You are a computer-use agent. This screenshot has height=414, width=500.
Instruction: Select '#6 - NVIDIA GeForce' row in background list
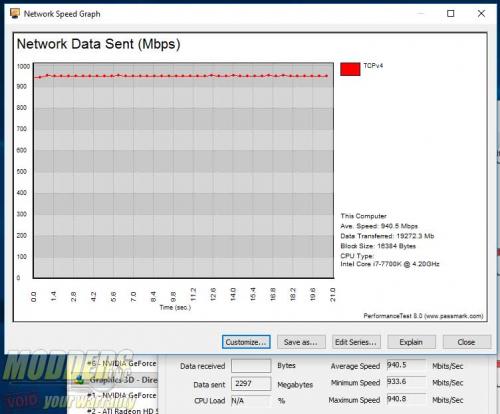click(x=122, y=363)
